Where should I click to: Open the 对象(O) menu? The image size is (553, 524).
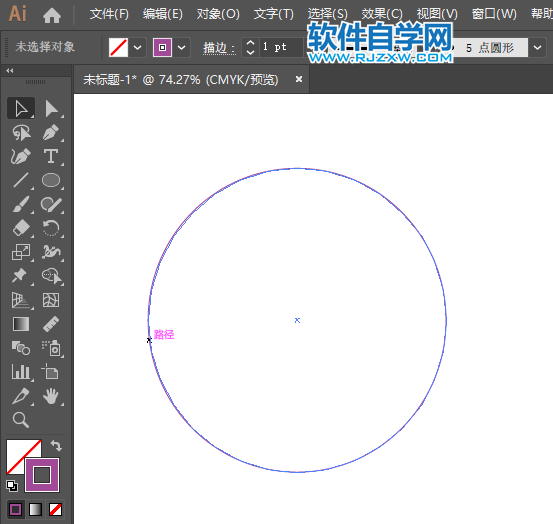click(218, 14)
